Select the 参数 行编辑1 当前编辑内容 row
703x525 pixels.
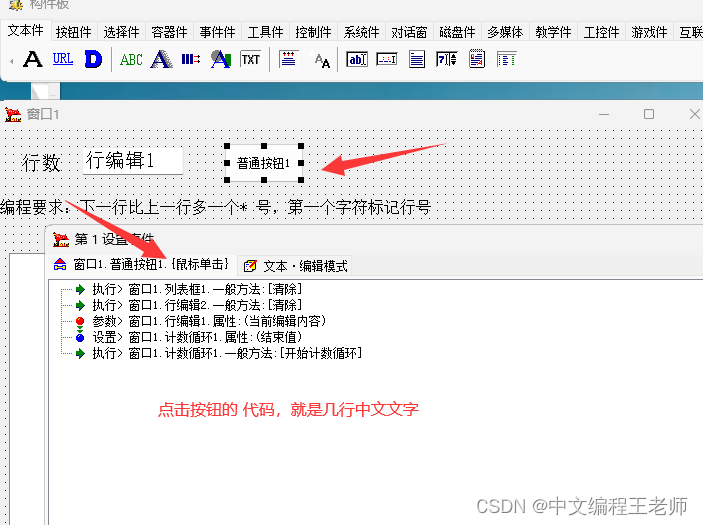209,321
